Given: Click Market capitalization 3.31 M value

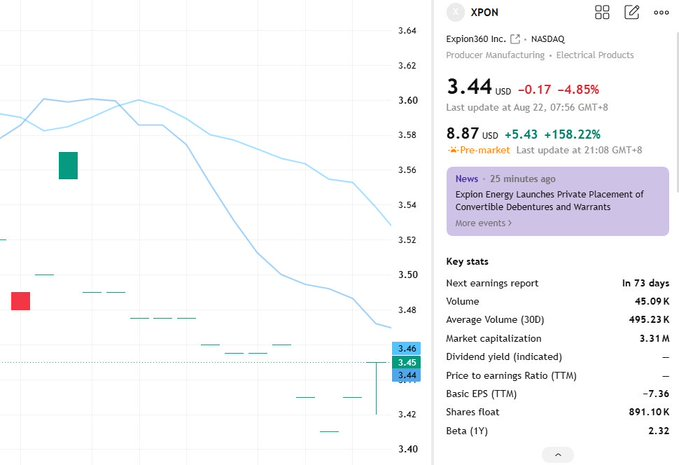Looking at the screenshot, I should click(654, 339).
